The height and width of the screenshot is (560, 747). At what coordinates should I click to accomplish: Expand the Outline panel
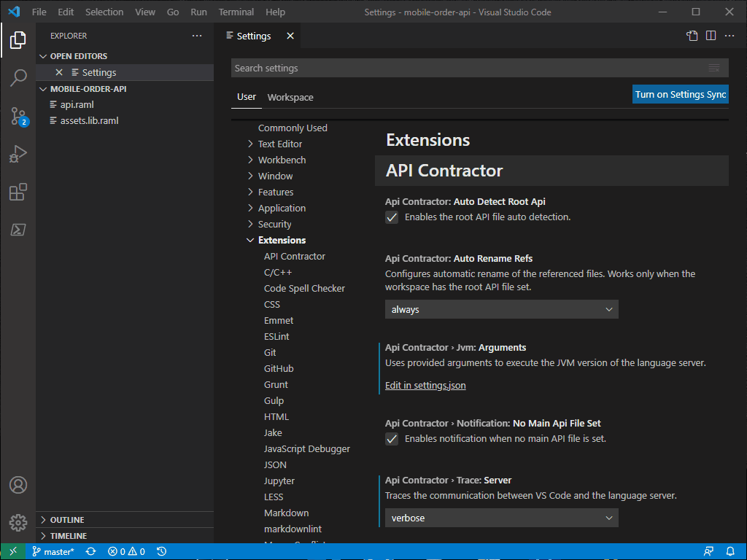point(43,520)
